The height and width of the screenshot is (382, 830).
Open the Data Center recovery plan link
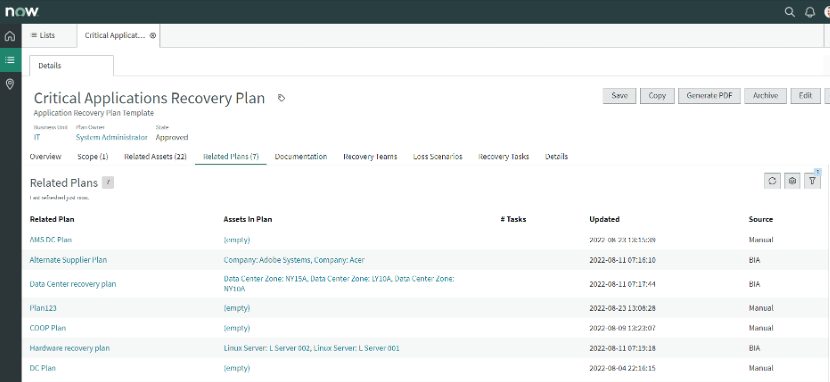[73, 284]
